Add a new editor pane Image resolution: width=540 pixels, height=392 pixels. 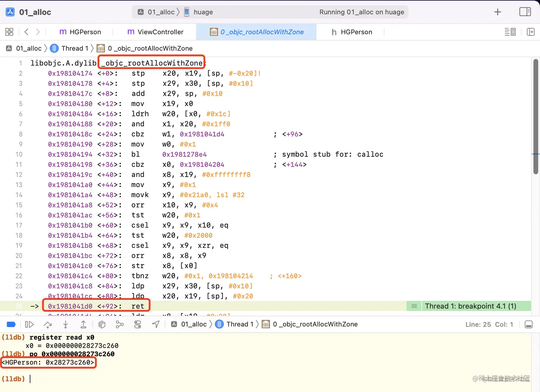coord(531,32)
